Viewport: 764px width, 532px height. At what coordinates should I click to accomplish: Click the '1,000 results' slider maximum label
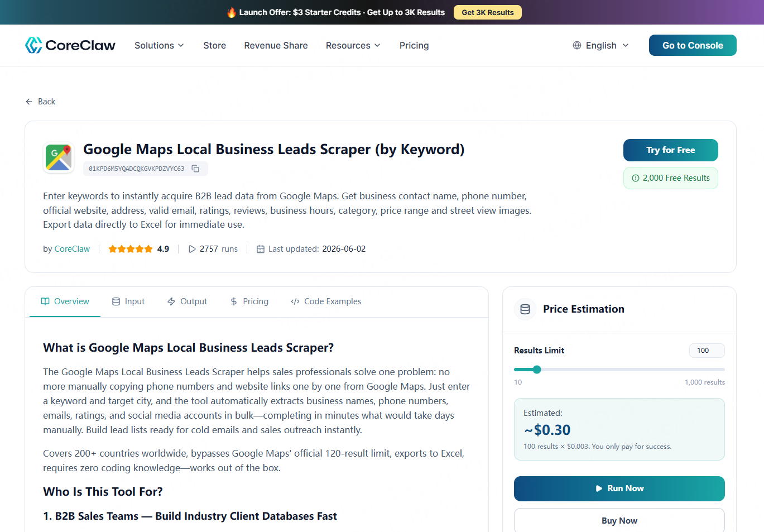tap(705, 382)
